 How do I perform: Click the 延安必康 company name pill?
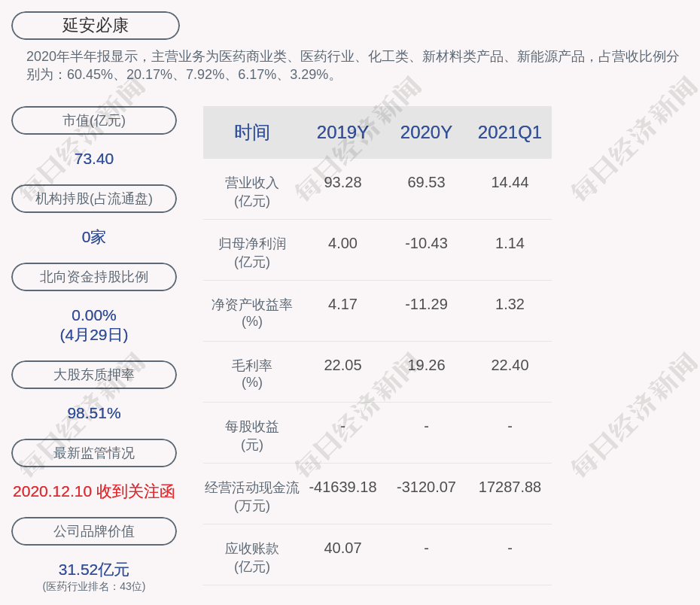[x=96, y=26]
